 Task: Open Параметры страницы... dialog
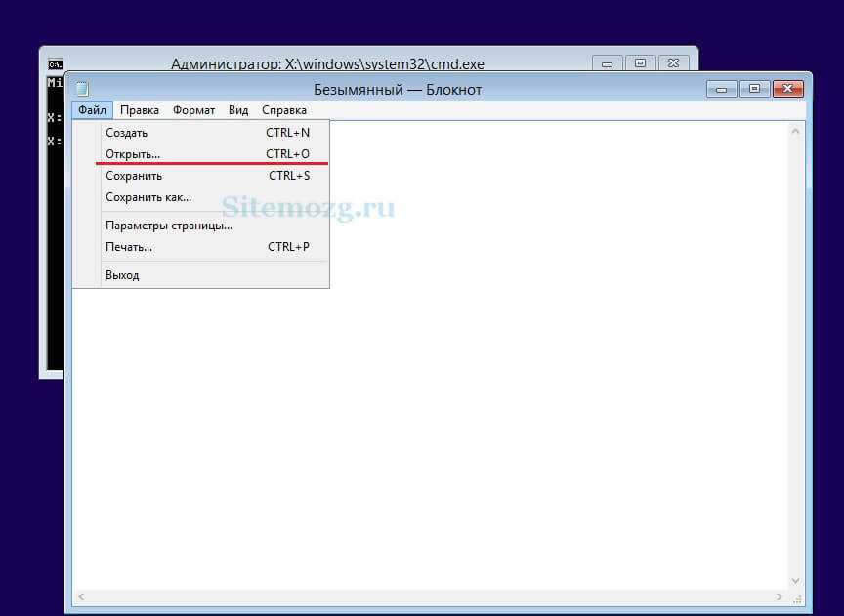pos(169,226)
